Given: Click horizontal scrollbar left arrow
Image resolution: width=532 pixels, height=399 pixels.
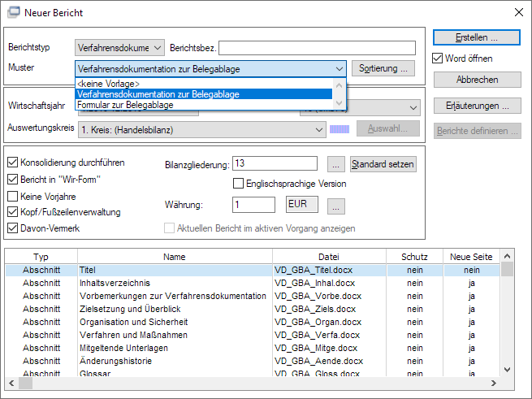Looking at the screenshot, I should [11, 383].
